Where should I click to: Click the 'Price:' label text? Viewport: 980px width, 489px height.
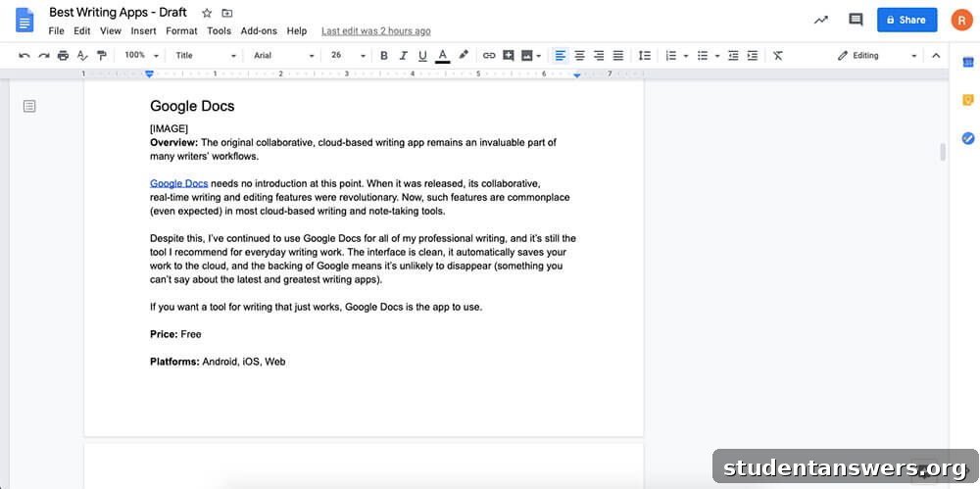click(164, 334)
